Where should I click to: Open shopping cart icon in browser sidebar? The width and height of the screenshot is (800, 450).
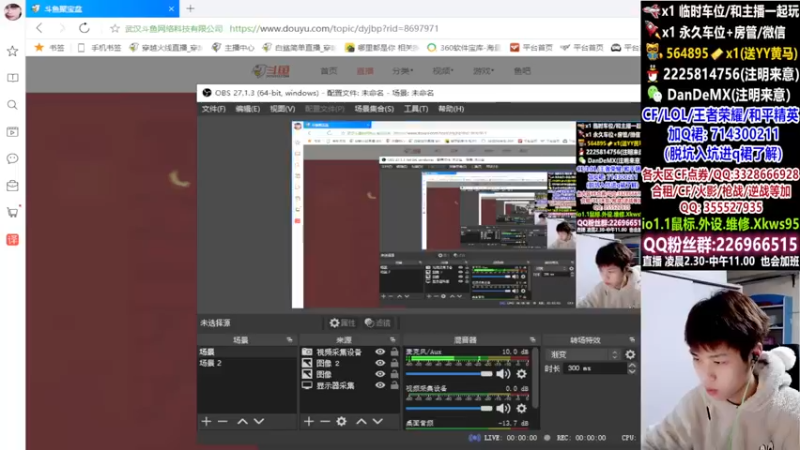[x=12, y=212]
